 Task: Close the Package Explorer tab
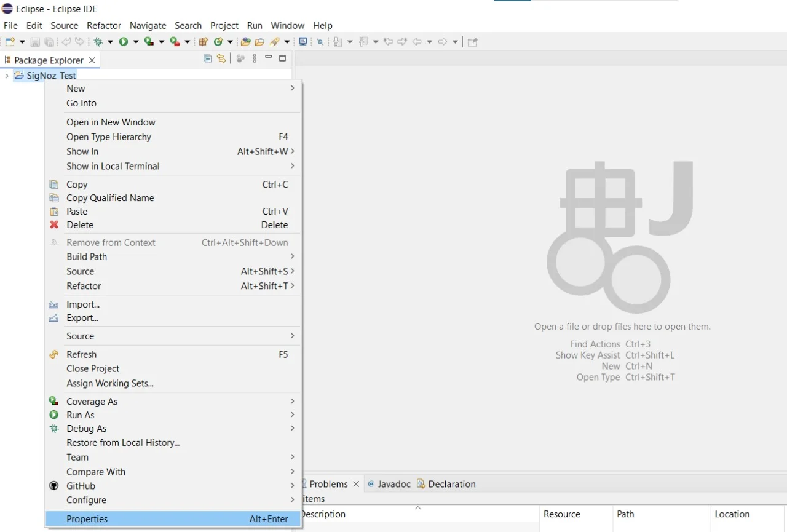[x=92, y=60]
